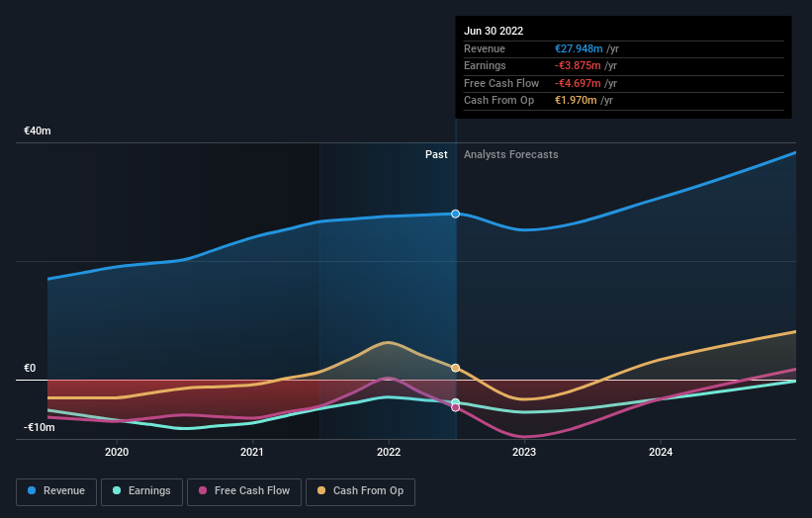Click the blue Revenue data point marker

[455, 214]
